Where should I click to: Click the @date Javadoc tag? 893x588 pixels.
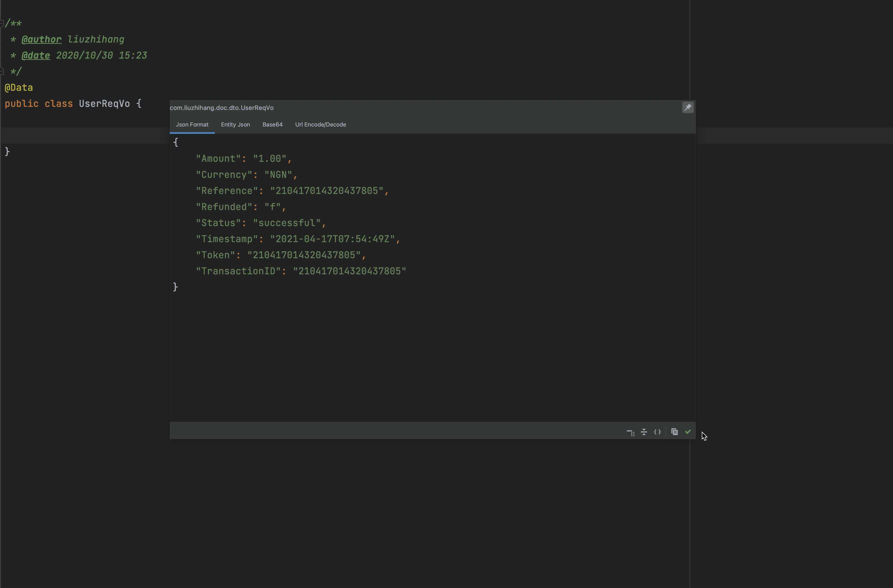36,55
